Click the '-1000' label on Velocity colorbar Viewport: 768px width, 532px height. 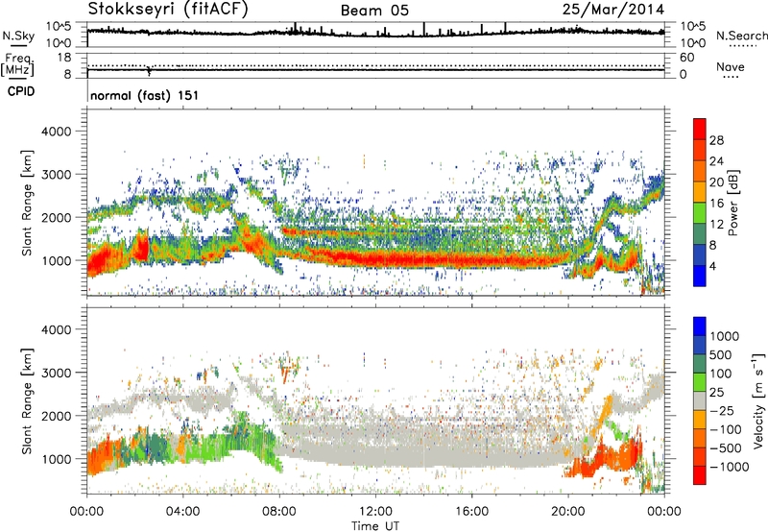tap(729, 467)
